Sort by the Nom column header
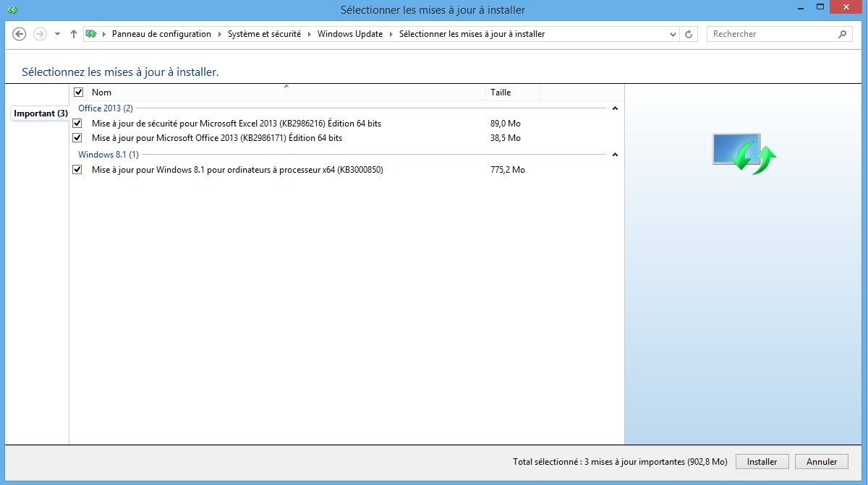This screenshot has height=485, width=868. (x=286, y=93)
